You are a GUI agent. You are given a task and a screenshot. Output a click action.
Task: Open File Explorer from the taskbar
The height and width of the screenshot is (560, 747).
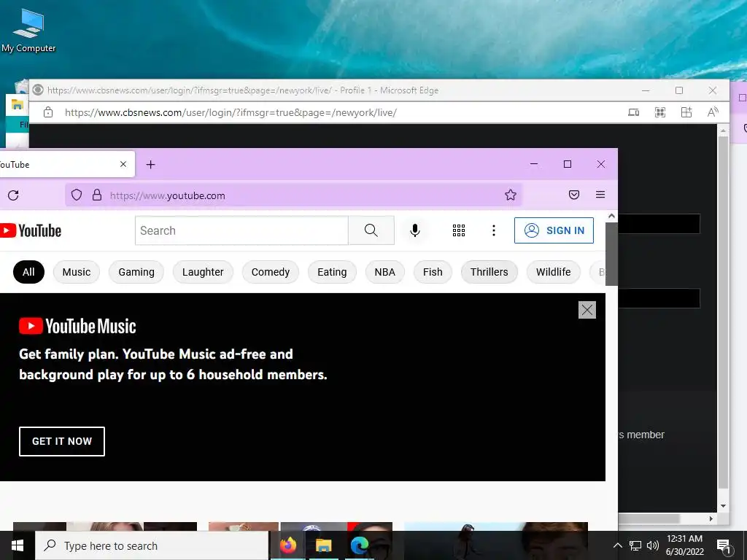(x=323, y=545)
